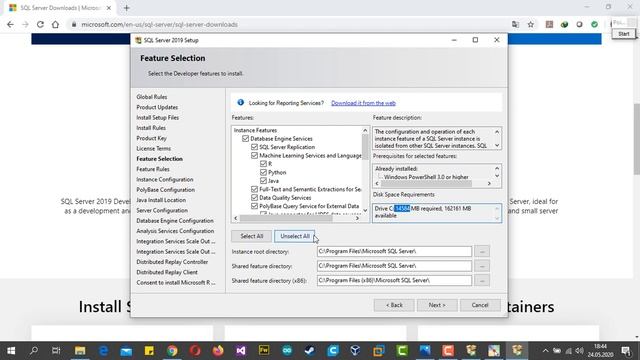The height and width of the screenshot is (360, 640).
Task: Browse for shared feature directory x86
Action: coord(482,280)
